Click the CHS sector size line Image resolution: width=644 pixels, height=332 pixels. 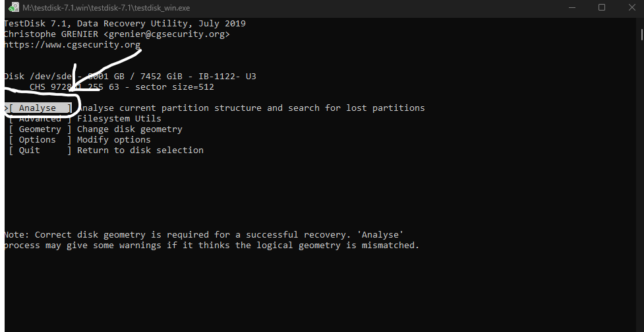(x=122, y=87)
